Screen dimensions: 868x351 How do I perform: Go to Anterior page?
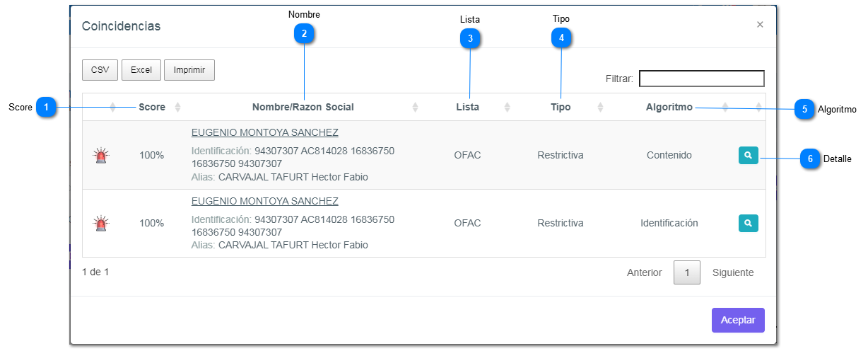(x=644, y=272)
